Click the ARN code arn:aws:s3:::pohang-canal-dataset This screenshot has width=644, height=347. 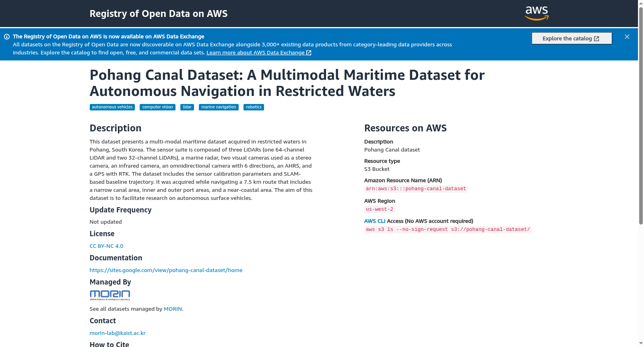click(416, 189)
